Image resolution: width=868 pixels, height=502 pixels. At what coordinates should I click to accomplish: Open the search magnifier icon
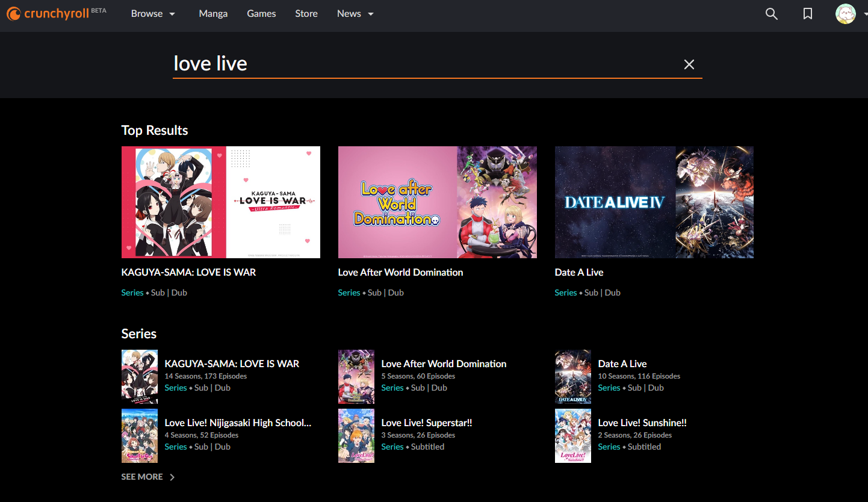[771, 13]
